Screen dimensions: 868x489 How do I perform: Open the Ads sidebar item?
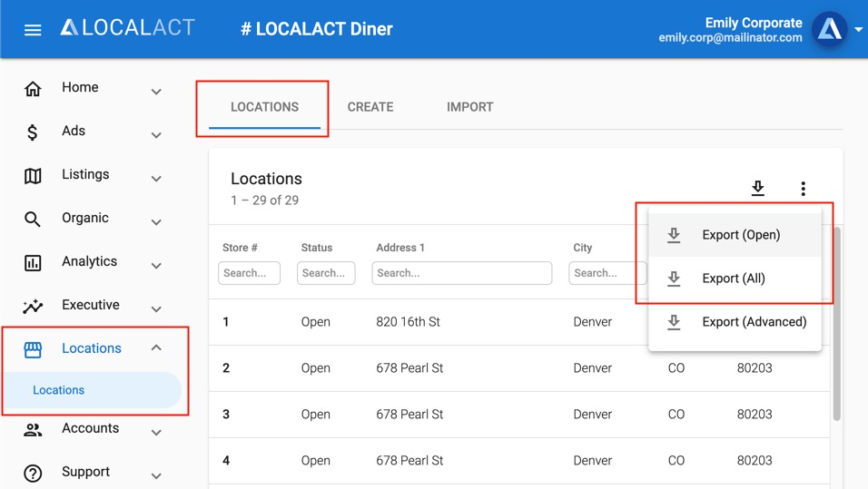click(x=74, y=132)
